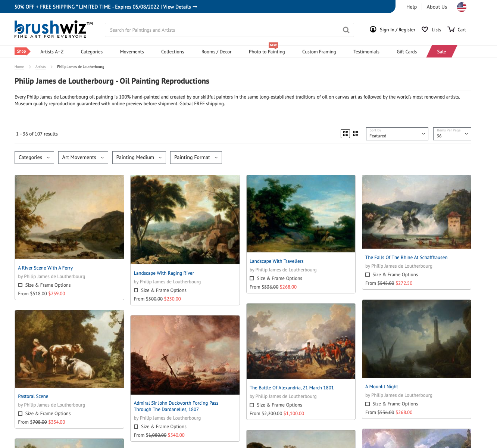The image size is (497, 448).
Task: Tick Size & Frame Options for Landscape With Raging River
Action: pyautogui.click(x=136, y=290)
